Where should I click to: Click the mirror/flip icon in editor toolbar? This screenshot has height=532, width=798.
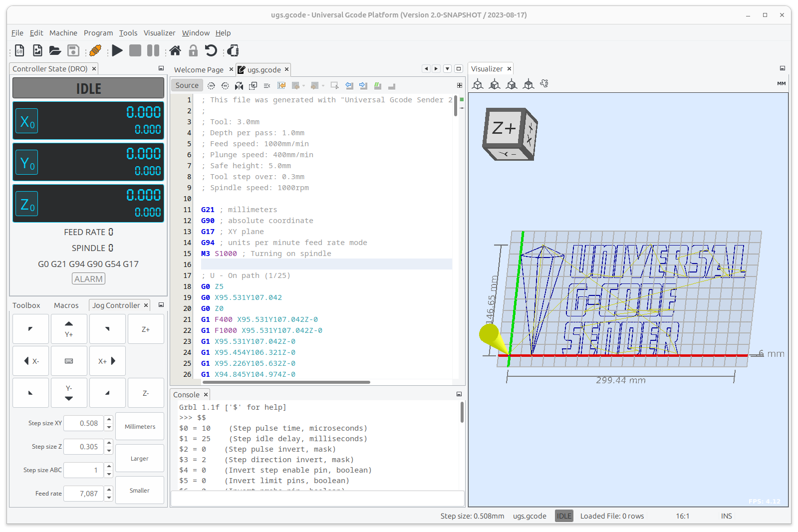click(x=239, y=86)
